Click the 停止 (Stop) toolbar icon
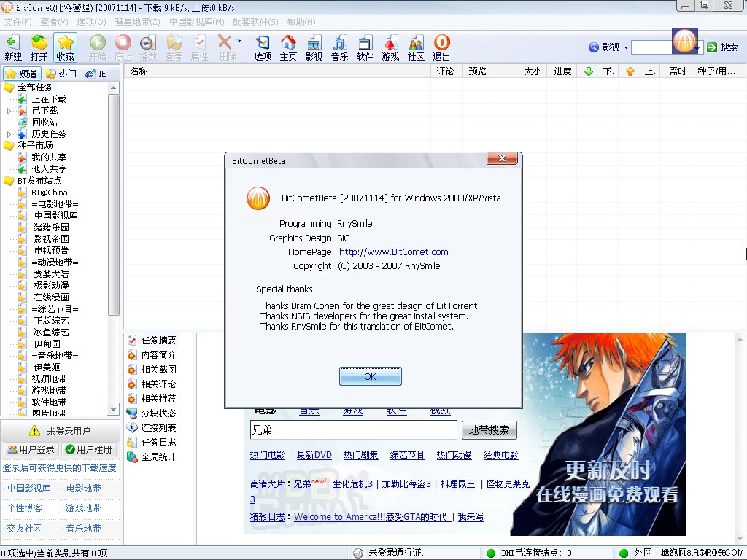747x560 pixels. click(123, 47)
